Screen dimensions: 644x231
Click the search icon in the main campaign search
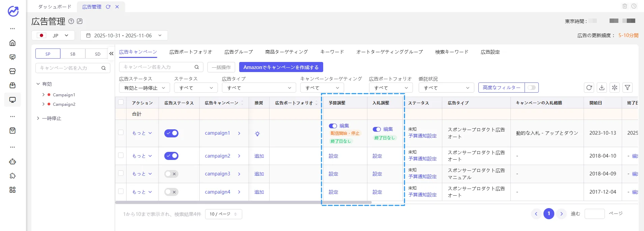[197, 67]
